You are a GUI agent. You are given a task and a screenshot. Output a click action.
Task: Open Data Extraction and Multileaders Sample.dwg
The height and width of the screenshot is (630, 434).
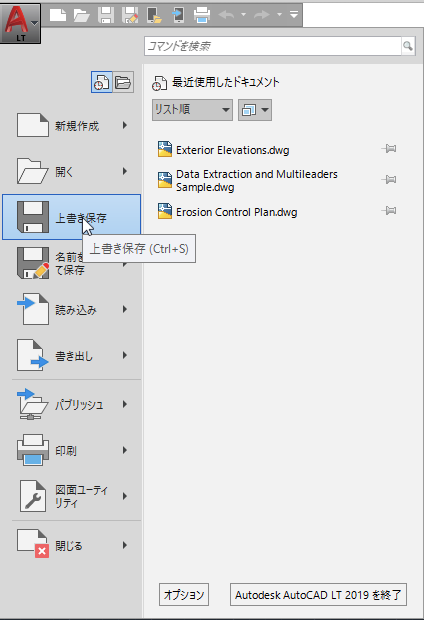tap(257, 180)
